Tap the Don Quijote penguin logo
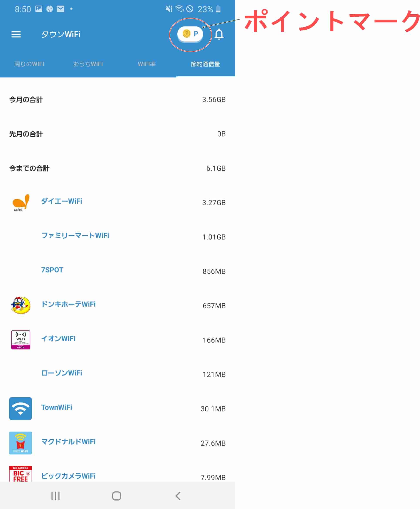This screenshot has height=509, width=420. pos(20,306)
